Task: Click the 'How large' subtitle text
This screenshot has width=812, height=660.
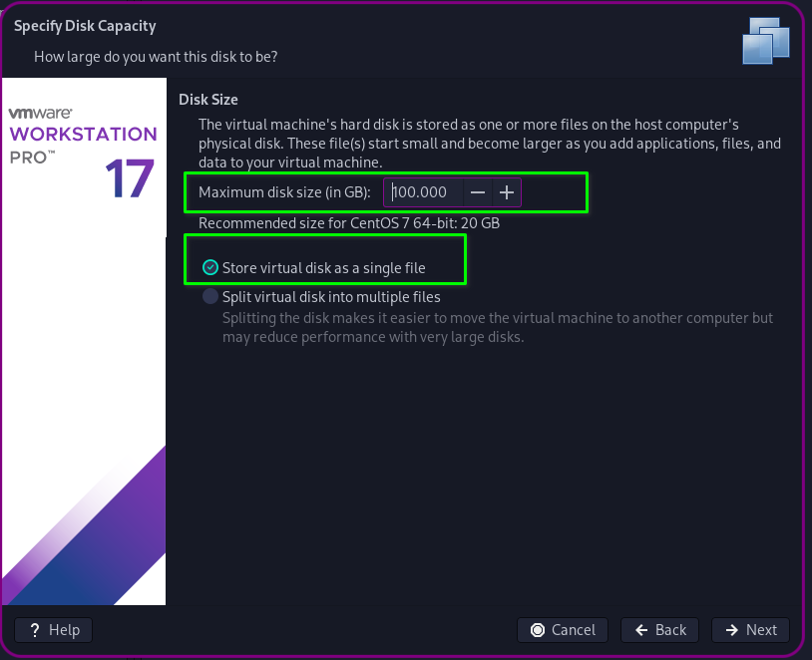Action: (156, 57)
